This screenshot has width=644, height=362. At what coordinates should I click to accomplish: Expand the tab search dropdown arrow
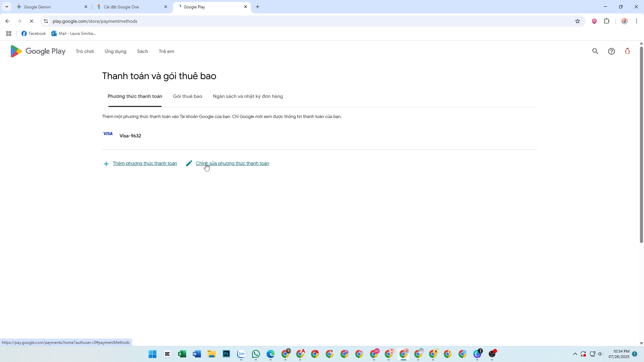[6, 7]
